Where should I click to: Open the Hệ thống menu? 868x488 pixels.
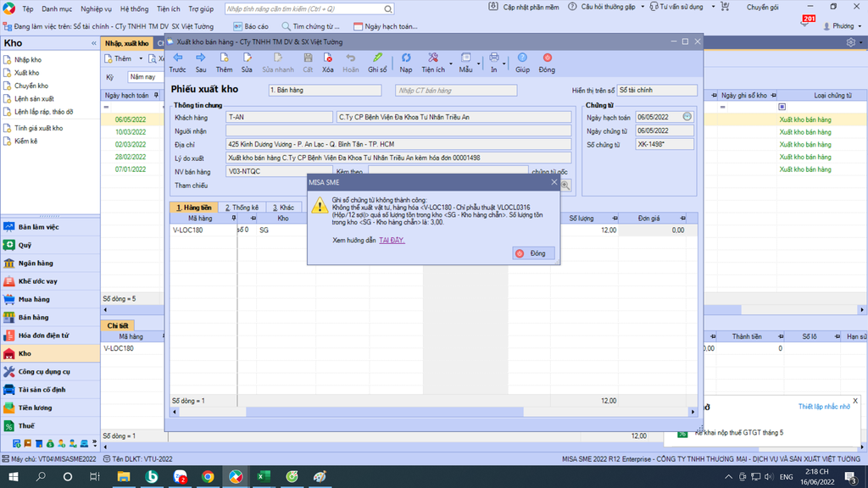coord(135,8)
